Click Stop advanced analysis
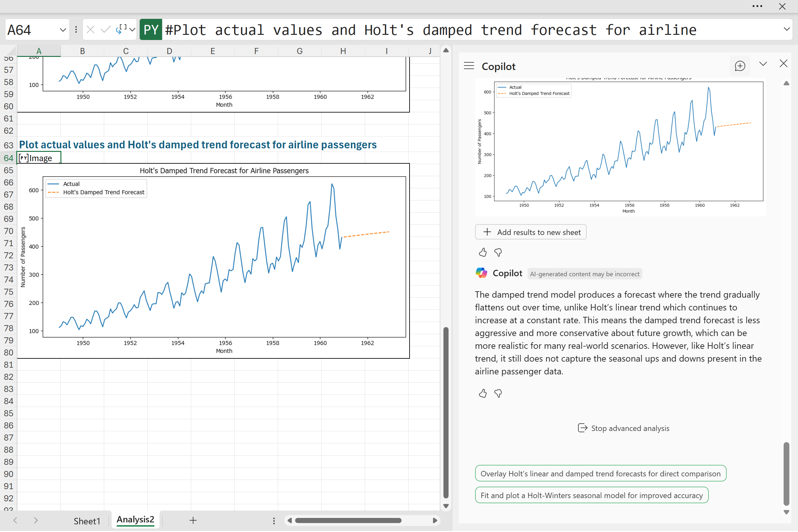This screenshot has width=798, height=532. 623,428
